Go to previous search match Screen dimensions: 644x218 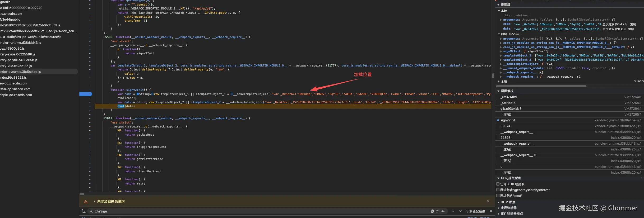453,211
